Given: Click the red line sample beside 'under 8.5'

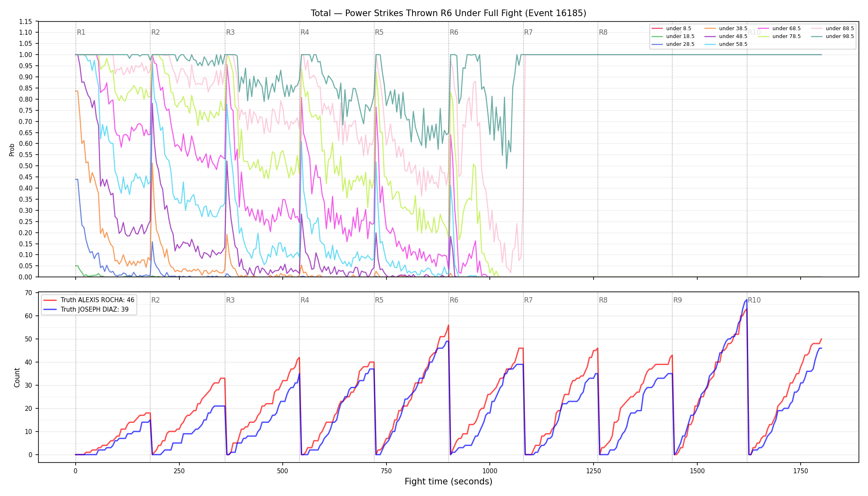Looking at the screenshot, I should pyautogui.click(x=657, y=29).
